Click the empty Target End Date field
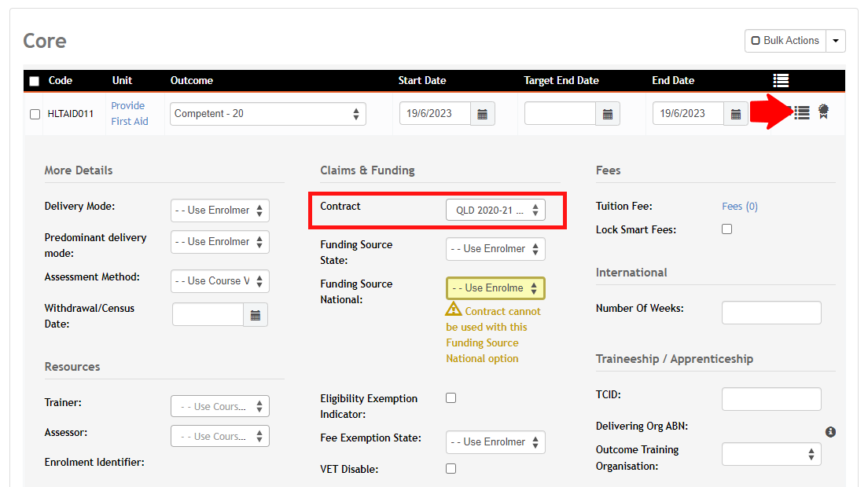Viewport: 868px width, 487px height. [561, 114]
